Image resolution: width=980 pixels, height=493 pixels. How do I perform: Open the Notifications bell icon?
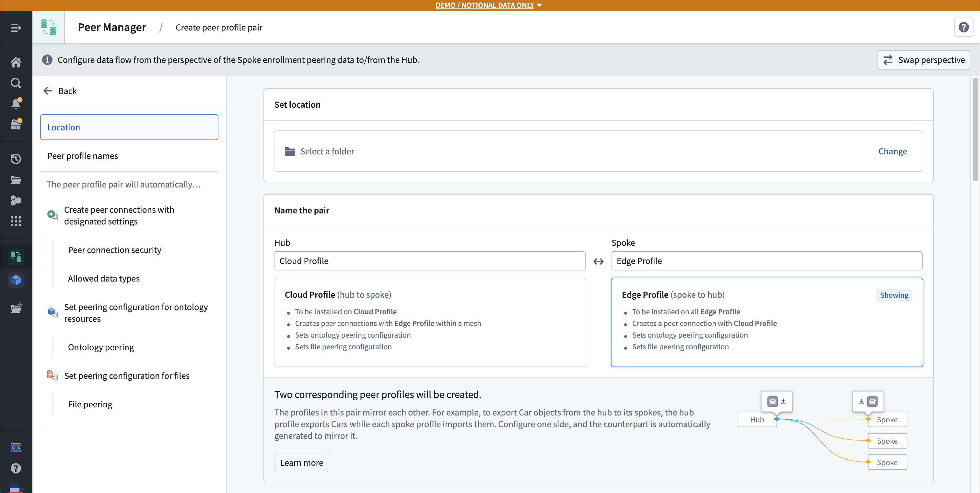[x=16, y=103]
